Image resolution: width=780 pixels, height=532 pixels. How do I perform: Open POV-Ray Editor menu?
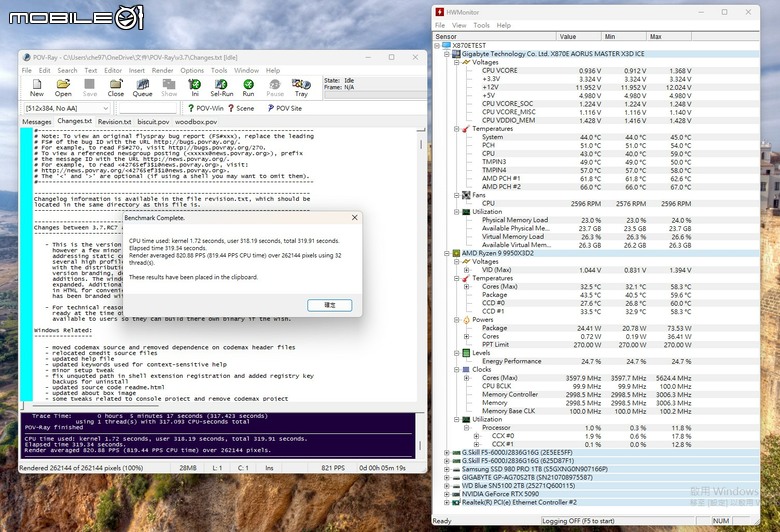click(113, 70)
